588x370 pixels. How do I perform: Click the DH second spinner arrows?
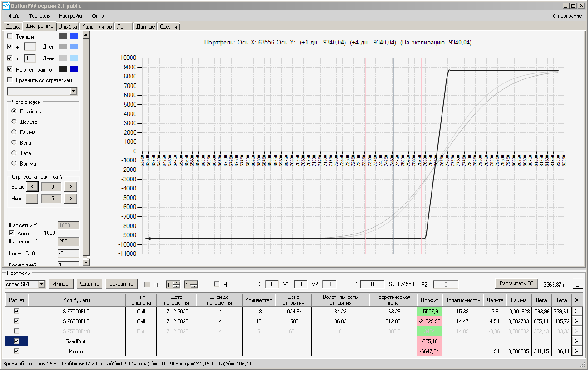(194, 284)
